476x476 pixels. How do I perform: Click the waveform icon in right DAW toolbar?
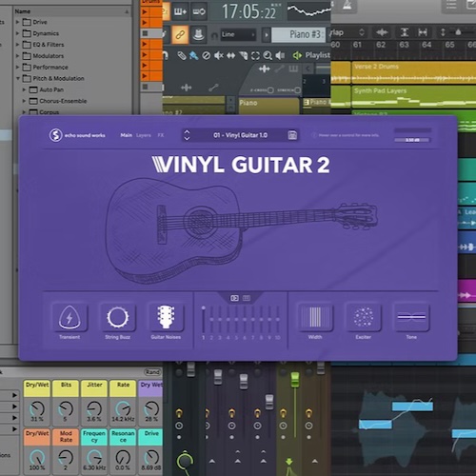point(382,32)
